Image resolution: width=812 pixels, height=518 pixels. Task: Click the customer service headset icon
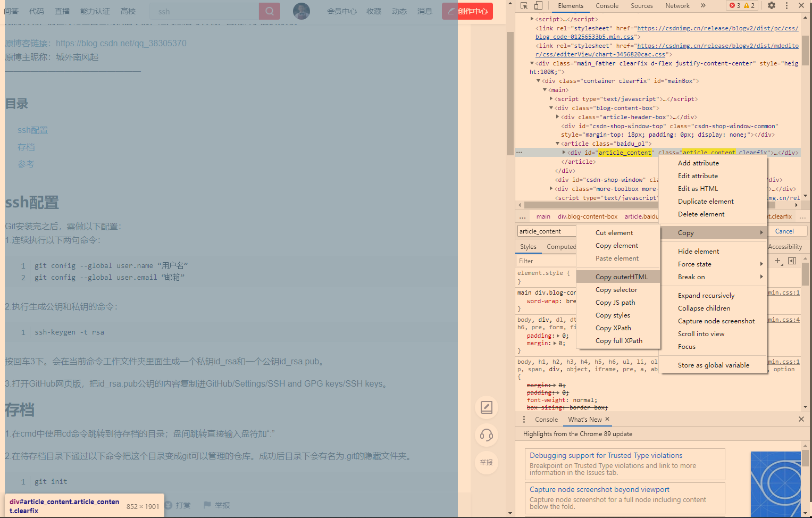(487, 435)
